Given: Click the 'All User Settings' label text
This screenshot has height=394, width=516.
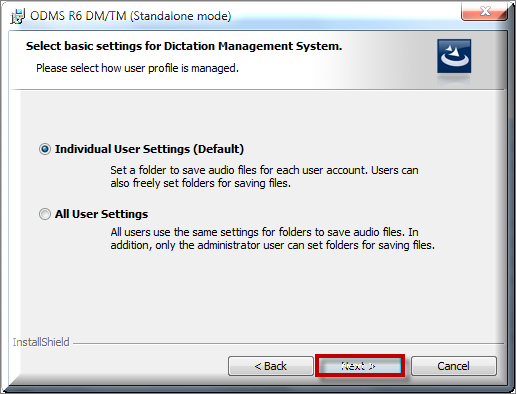Looking at the screenshot, I should coord(101,214).
